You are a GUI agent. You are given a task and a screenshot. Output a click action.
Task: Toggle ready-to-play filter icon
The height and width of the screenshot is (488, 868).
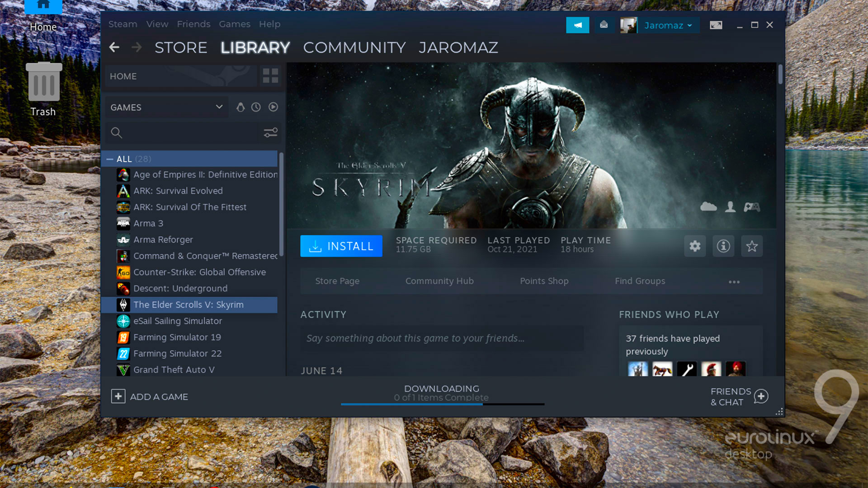pyautogui.click(x=273, y=107)
